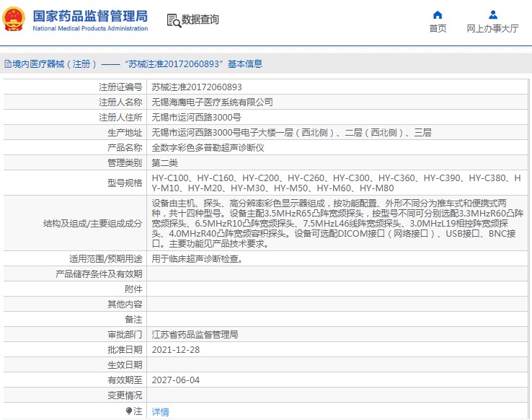Click the 型号规格 model list cell
This screenshot has height=420, width=532.
[337, 183]
